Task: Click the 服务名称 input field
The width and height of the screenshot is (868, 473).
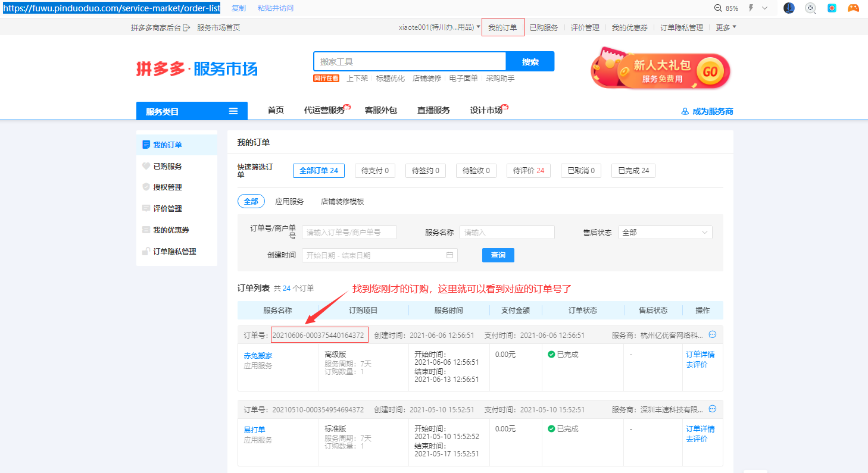Action: [x=507, y=232]
